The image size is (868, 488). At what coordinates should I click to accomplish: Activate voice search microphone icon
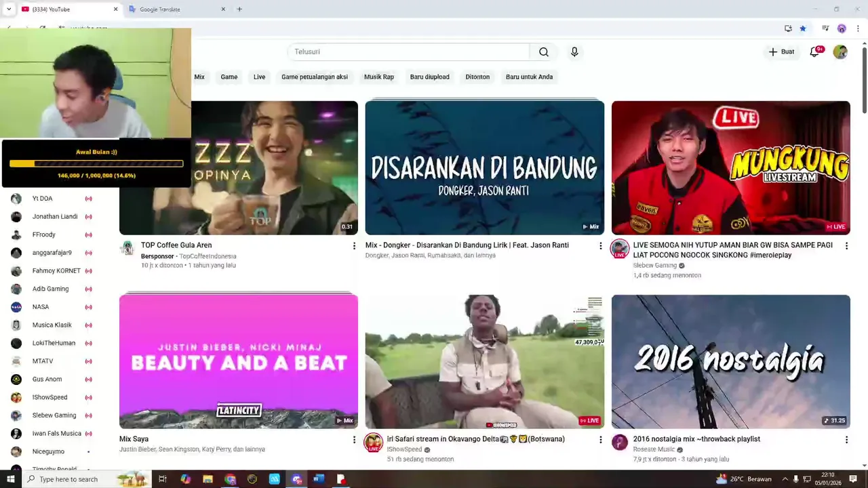pyautogui.click(x=574, y=52)
